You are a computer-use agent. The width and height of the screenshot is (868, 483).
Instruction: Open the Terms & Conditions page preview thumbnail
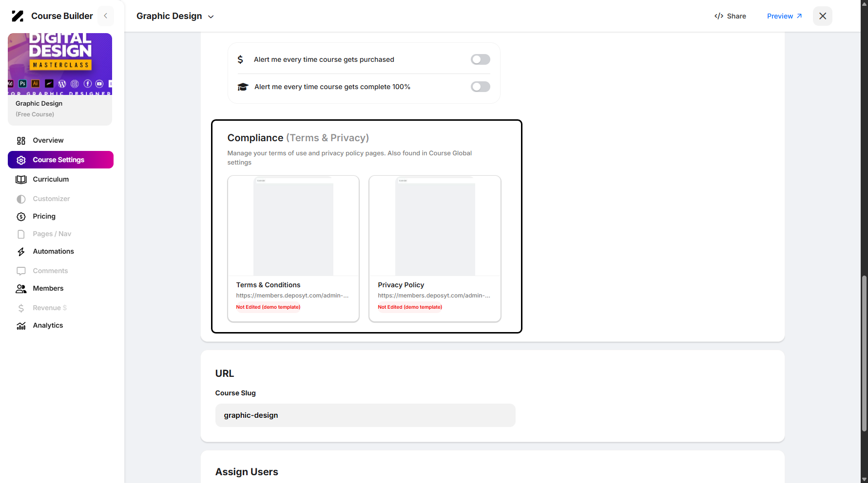pyautogui.click(x=293, y=226)
